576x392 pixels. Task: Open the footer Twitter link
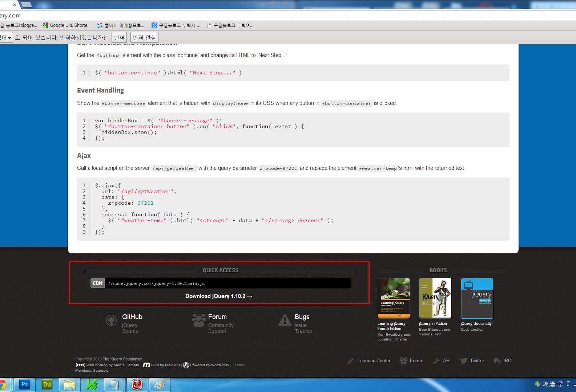477,360
